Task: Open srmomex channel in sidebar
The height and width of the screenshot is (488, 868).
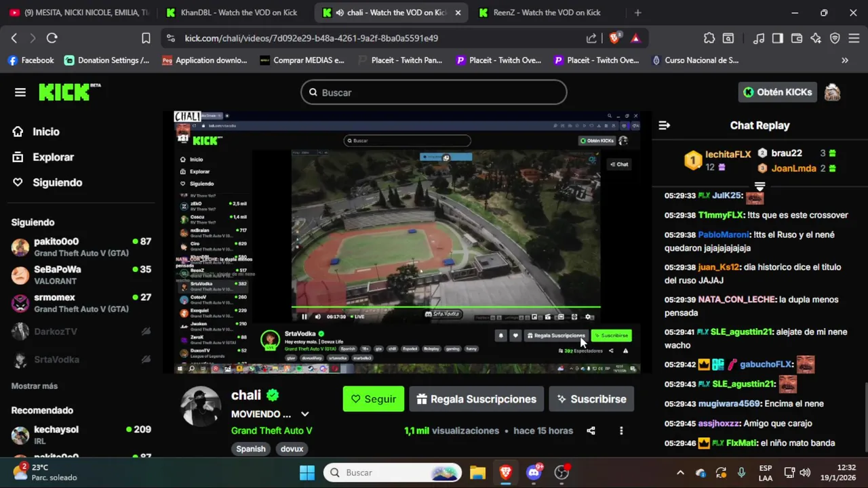Action: (x=81, y=303)
